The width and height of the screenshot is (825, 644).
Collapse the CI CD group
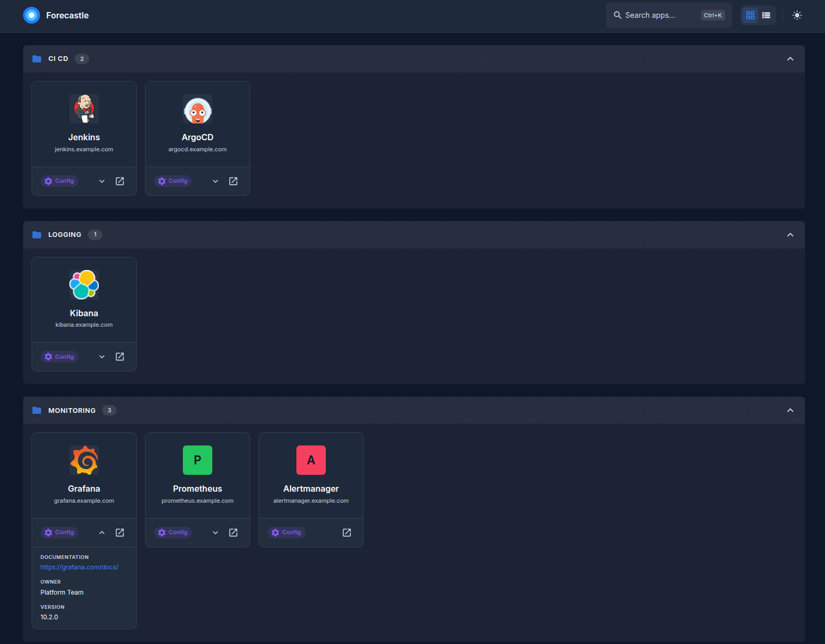point(790,59)
